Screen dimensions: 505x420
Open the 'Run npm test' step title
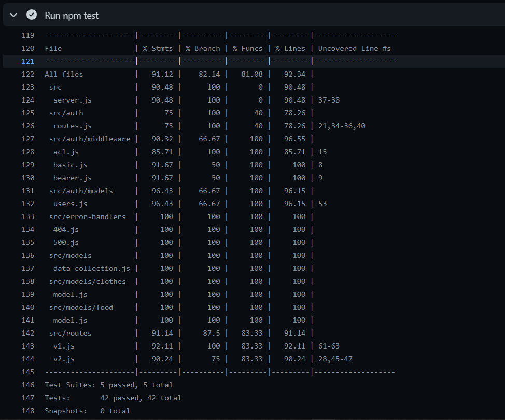click(x=72, y=16)
